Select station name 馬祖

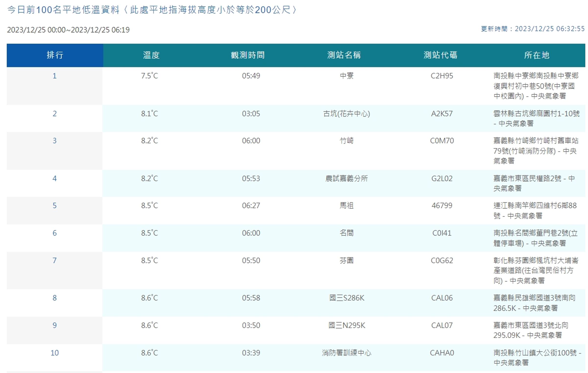click(347, 205)
